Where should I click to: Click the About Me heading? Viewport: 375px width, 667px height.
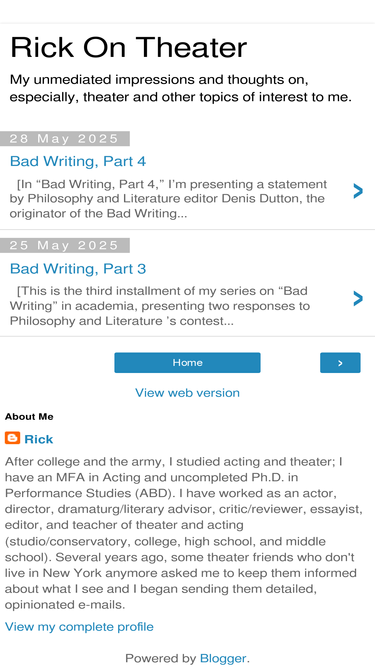click(x=29, y=417)
